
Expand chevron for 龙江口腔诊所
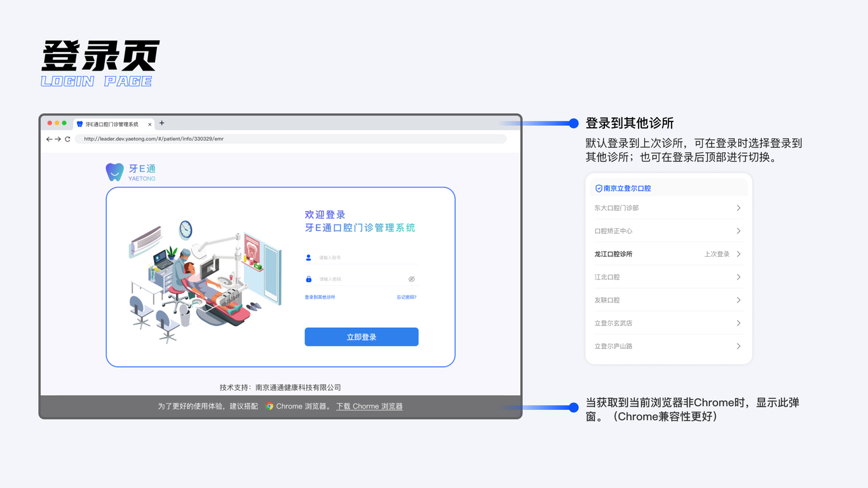coord(738,254)
